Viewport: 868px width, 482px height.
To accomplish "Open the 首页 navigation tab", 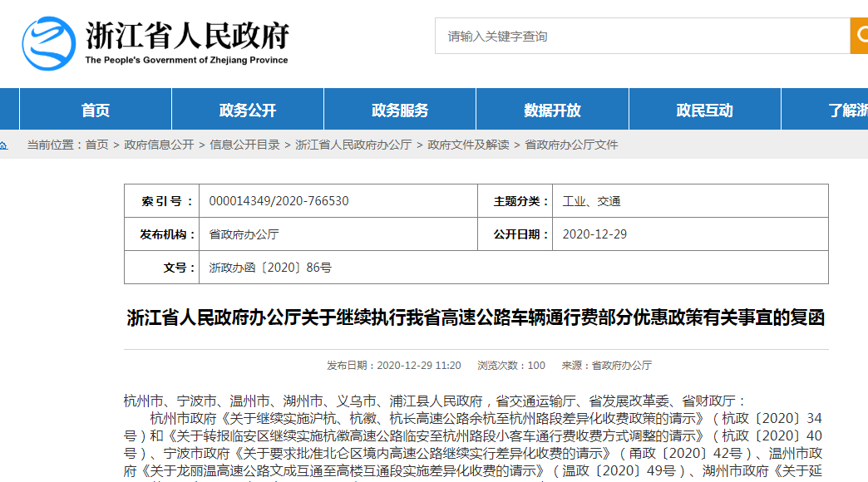I will coord(96,110).
